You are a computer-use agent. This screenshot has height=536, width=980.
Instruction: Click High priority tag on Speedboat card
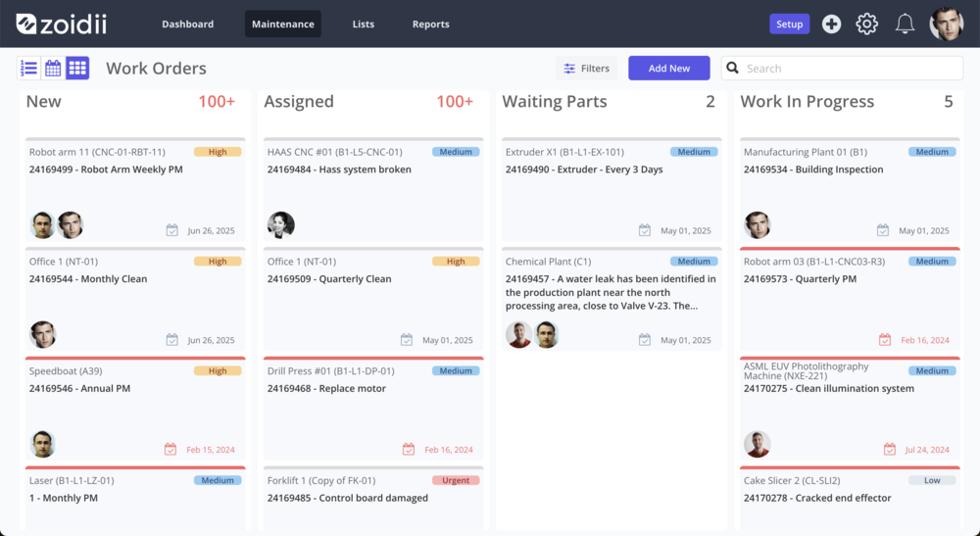point(218,370)
